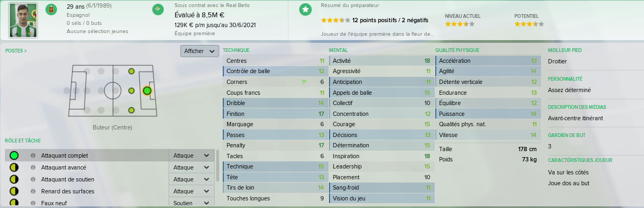Screen dimensions: 644x208
Task: Open the POSTES > link
Action: 16,51
